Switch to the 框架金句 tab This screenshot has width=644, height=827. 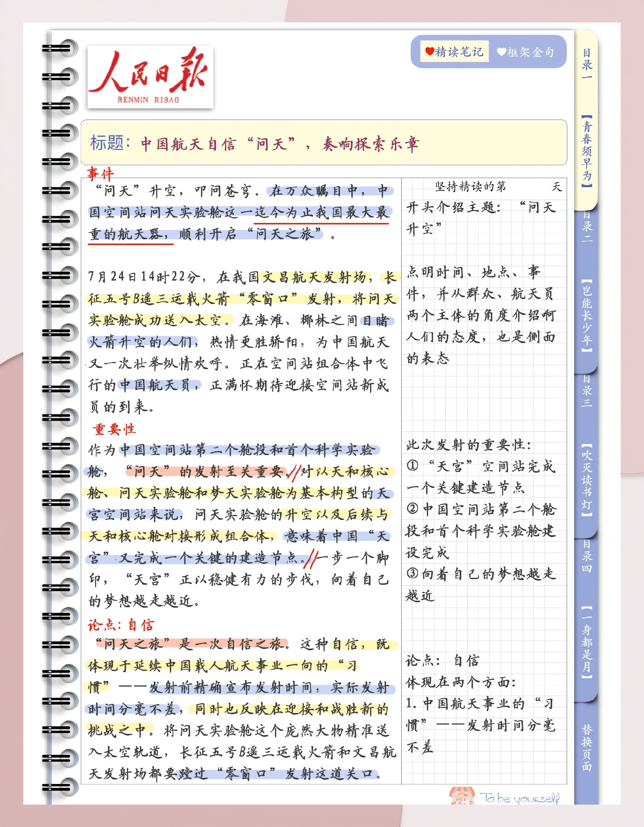(525, 52)
